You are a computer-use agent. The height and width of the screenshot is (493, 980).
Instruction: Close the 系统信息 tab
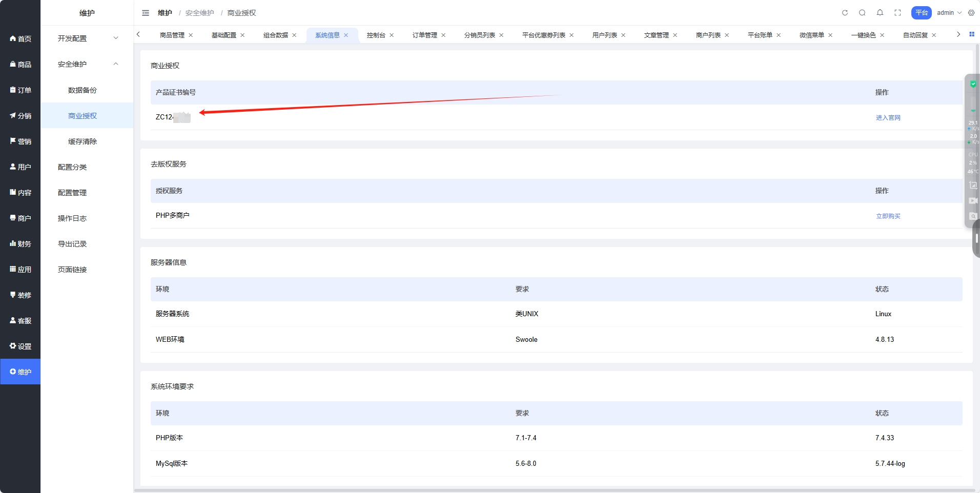pyautogui.click(x=346, y=35)
